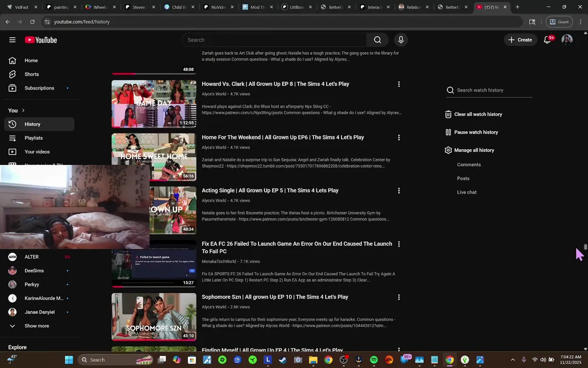Click the page vertical scrollbar thumb
This screenshot has width=588, height=368.
click(x=585, y=247)
